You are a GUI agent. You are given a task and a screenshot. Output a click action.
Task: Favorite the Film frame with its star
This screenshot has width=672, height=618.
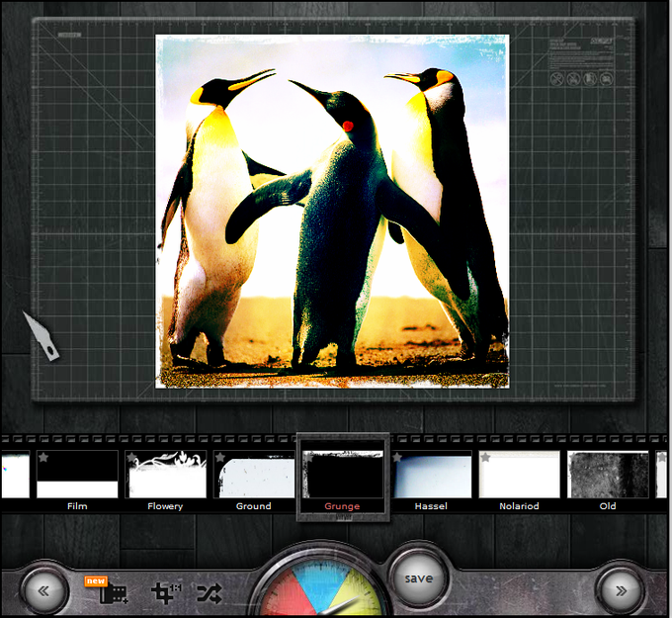(x=43, y=458)
